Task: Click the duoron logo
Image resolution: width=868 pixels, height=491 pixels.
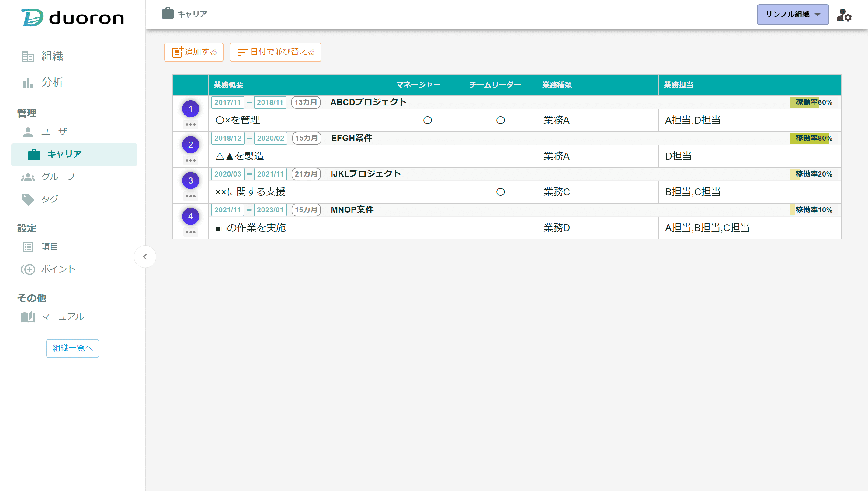Action: (x=73, y=18)
